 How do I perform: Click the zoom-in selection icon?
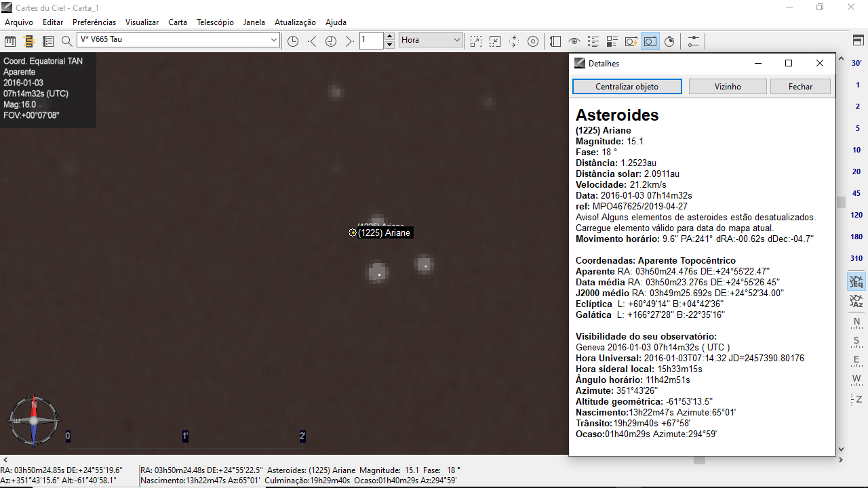[x=476, y=41]
